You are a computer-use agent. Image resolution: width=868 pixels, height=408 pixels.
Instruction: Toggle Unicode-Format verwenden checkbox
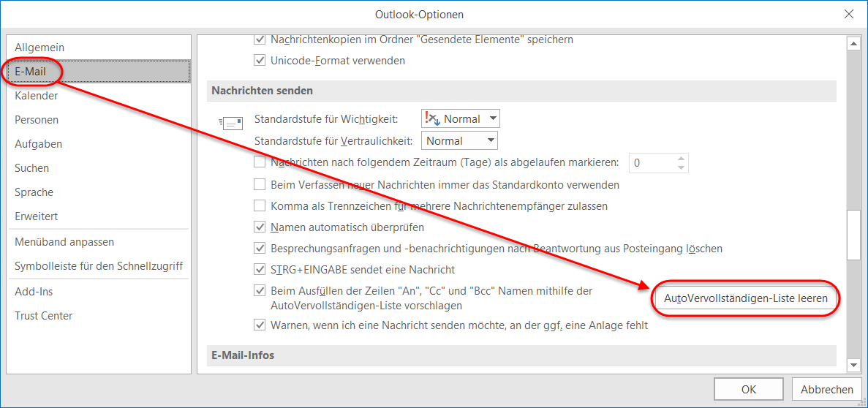tap(260, 61)
